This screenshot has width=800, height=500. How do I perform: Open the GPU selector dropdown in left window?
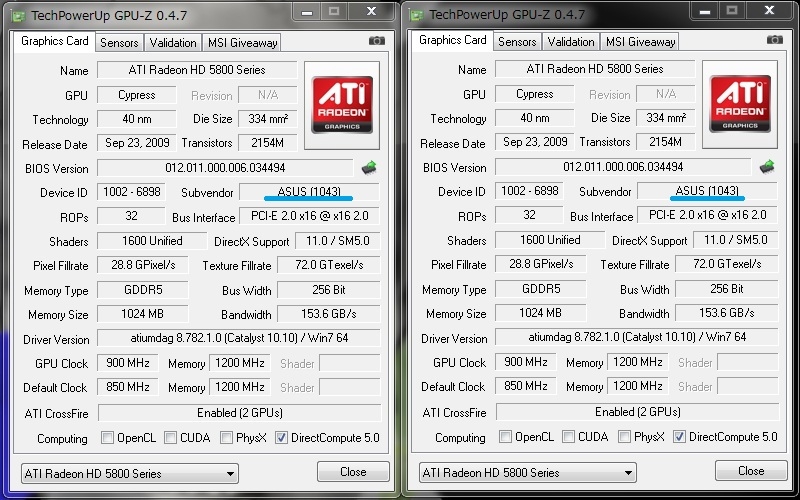click(130, 473)
